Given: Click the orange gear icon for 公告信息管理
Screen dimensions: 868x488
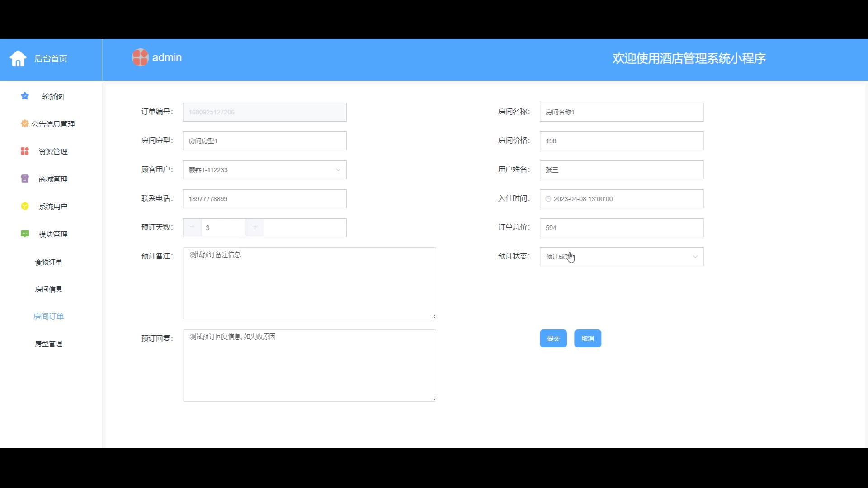Looking at the screenshot, I should (x=25, y=123).
